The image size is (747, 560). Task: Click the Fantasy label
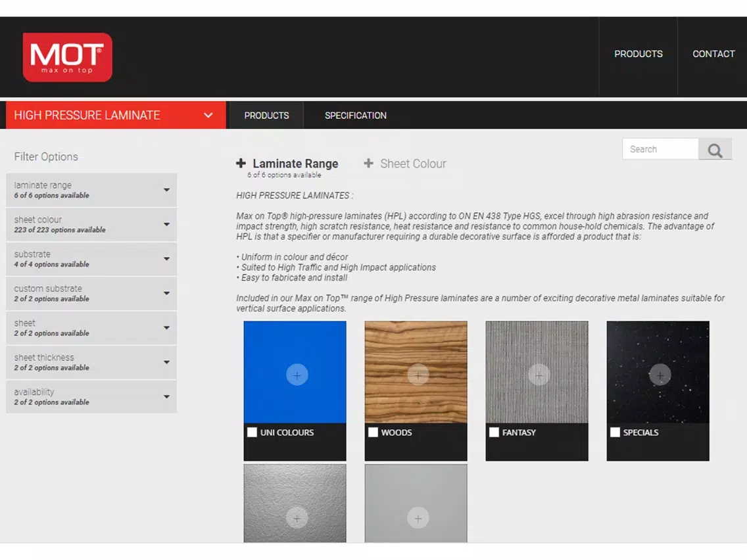tap(519, 432)
